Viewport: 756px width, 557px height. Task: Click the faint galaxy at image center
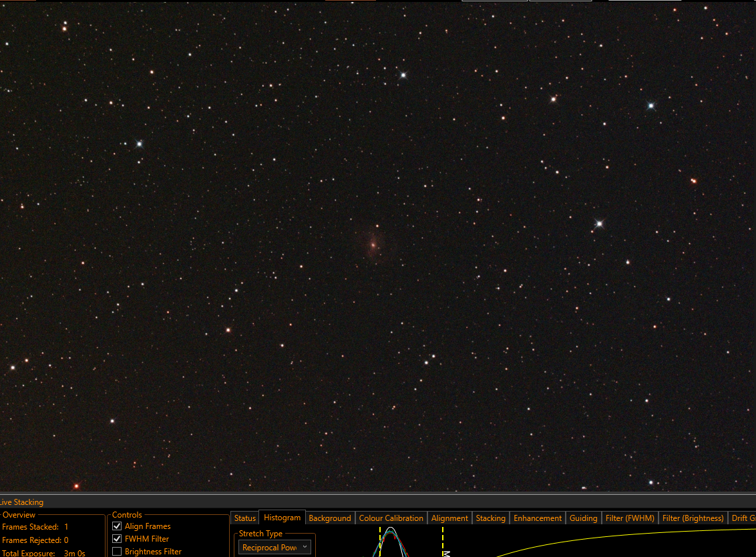click(x=373, y=245)
